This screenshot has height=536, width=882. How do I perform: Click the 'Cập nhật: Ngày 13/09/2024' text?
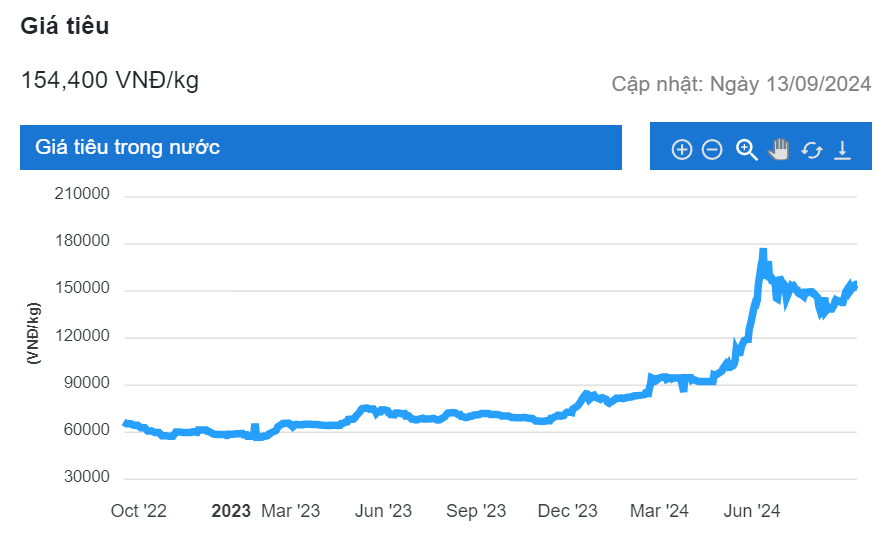point(741,84)
